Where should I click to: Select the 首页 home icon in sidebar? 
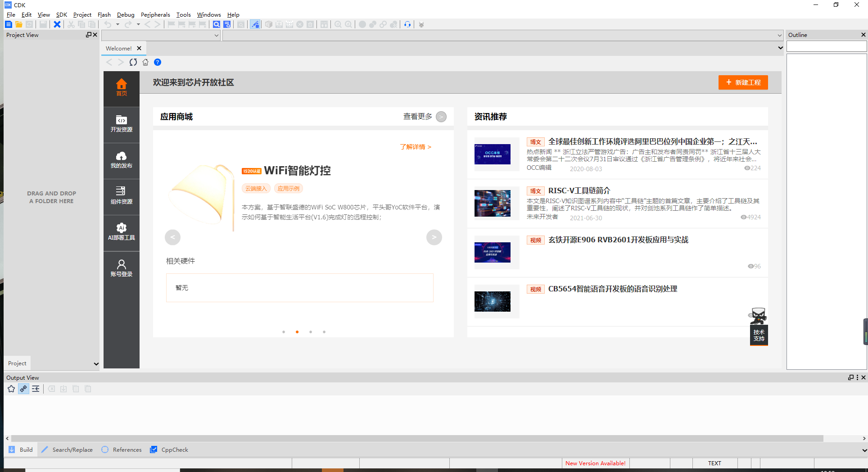pyautogui.click(x=121, y=87)
